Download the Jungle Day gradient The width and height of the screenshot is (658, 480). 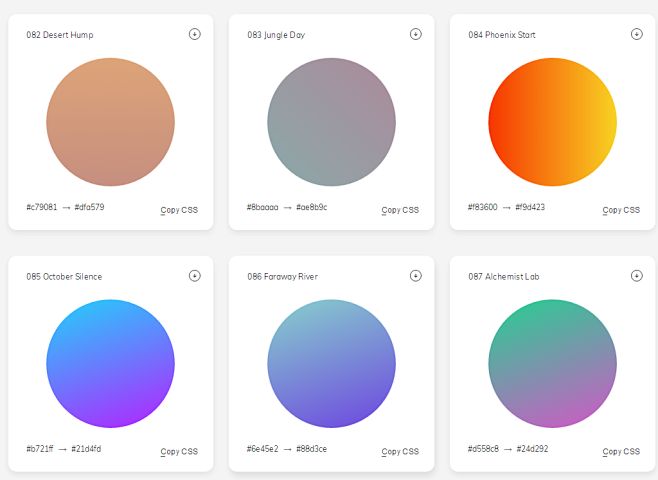point(415,34)
